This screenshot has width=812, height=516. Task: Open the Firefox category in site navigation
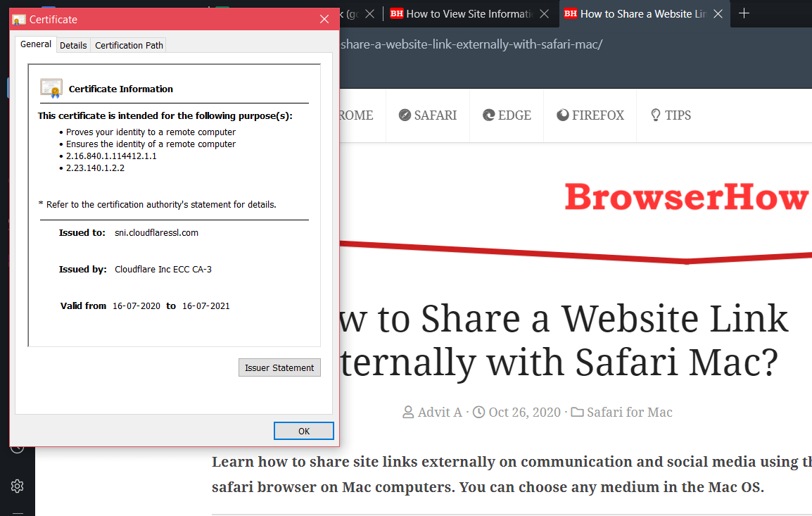(590, 115)
